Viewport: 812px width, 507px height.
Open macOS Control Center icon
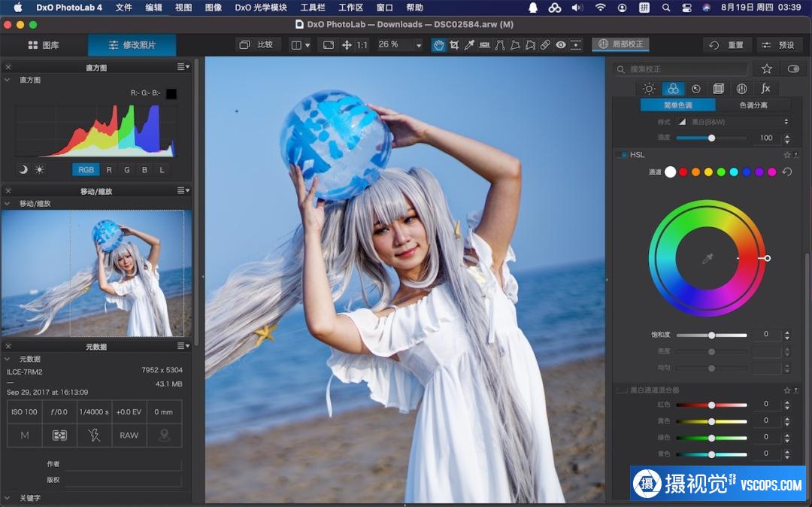click(x=686, y=8)
